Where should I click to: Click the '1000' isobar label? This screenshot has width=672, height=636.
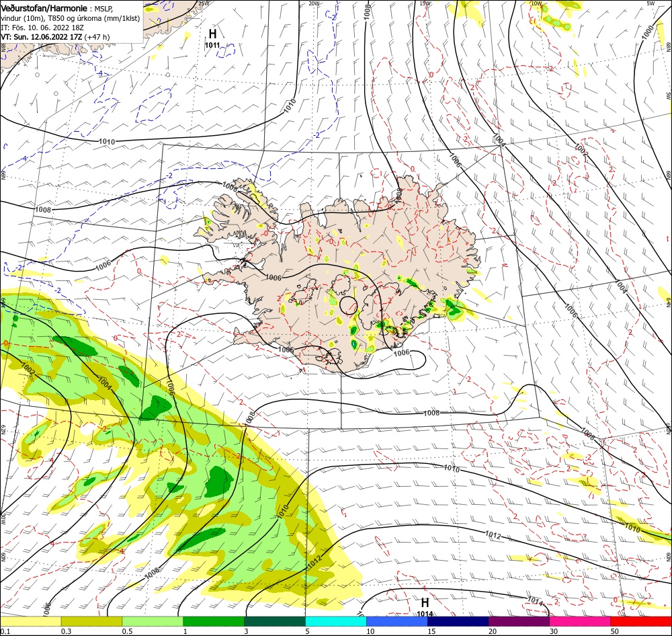[x=648, y=32]
